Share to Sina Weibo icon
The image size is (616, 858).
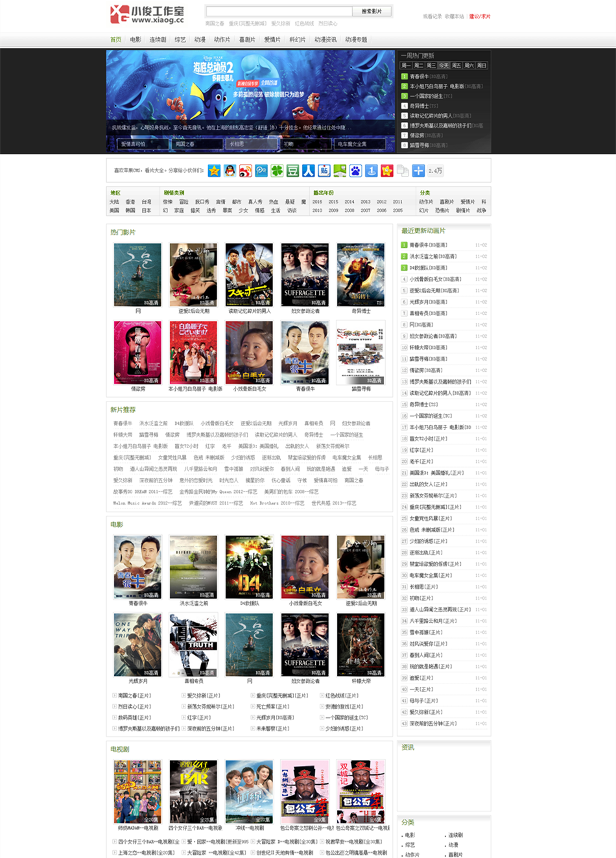(246, 171)
